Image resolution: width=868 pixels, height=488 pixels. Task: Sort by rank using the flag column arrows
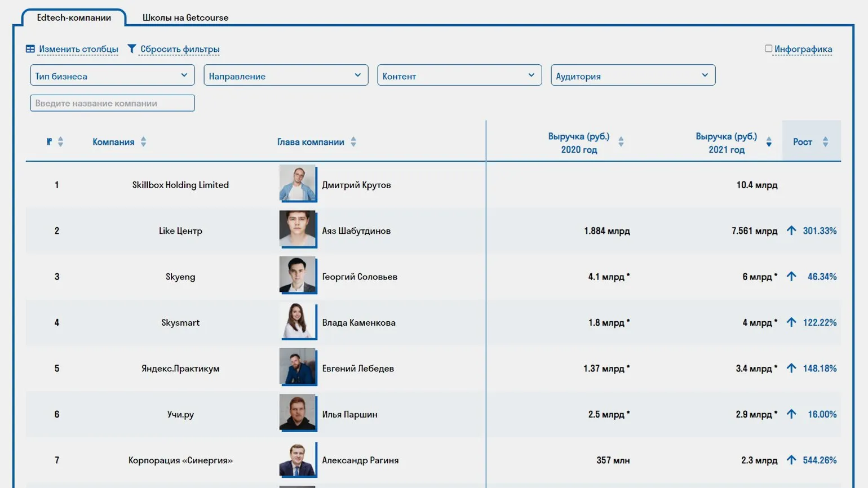(x=60, y=142)
